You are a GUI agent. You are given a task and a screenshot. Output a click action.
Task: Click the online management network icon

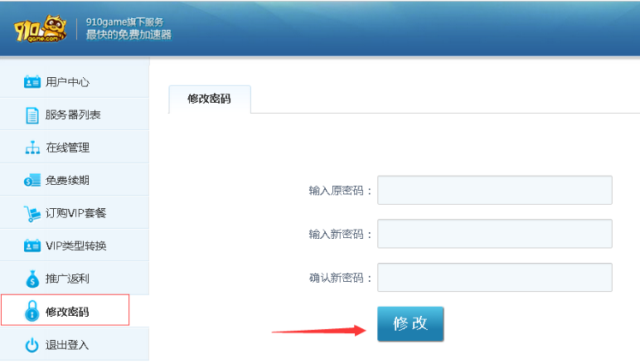(32, 148)
